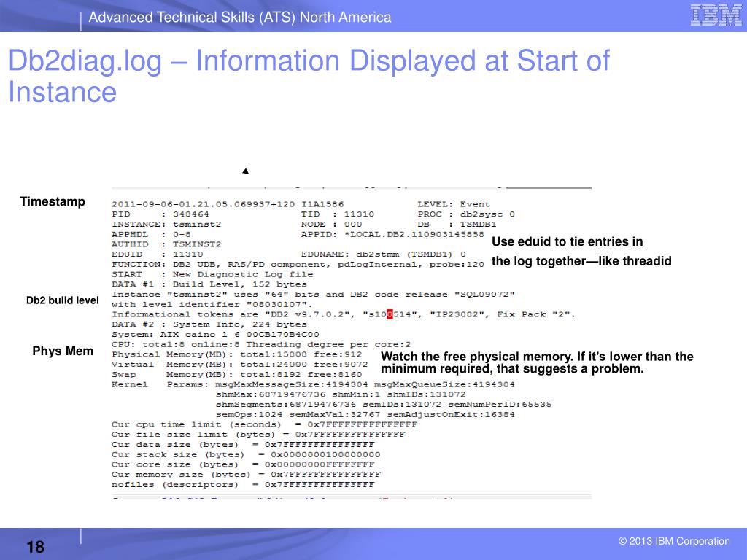Click the 'shmMax:68719476736 shmMin:1 shmIDs:131072' line
The width and height of the screenshot is (747, 560).
pos(341,394)
